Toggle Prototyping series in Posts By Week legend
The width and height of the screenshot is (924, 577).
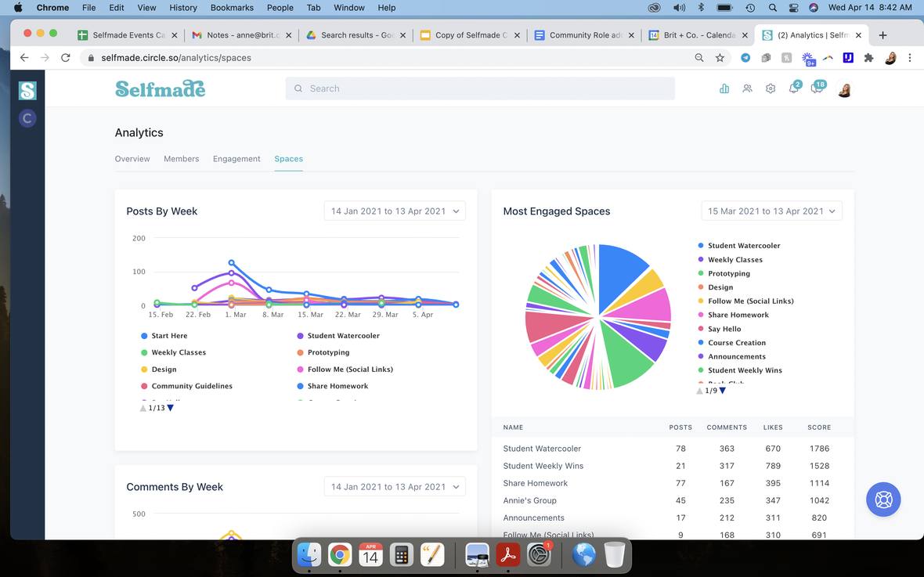coord(323,352)
